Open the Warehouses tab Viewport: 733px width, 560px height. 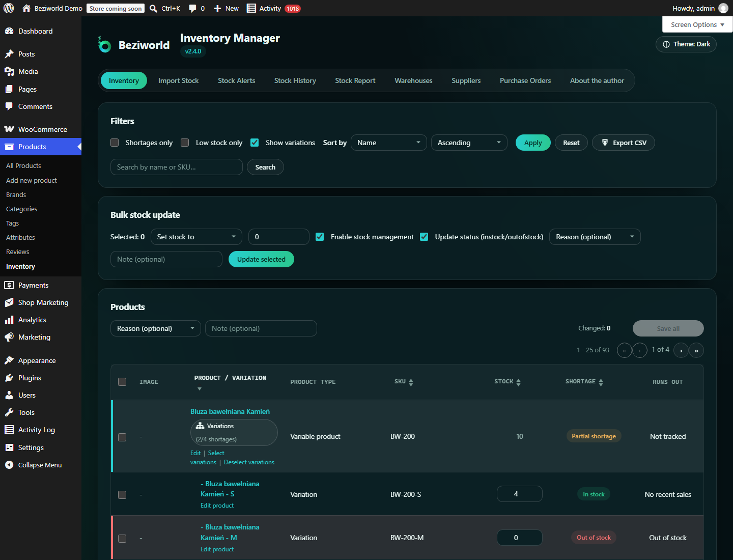coord(413,80)
